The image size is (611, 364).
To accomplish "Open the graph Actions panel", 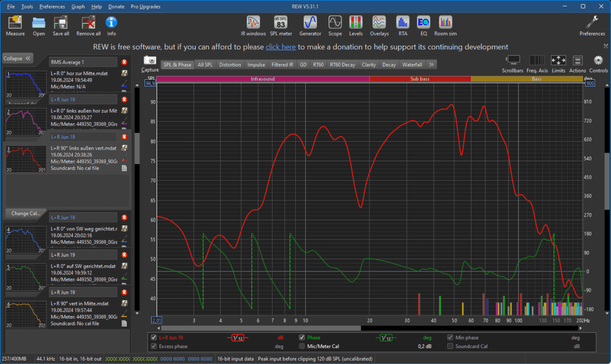I will click(x=577, y=64).
